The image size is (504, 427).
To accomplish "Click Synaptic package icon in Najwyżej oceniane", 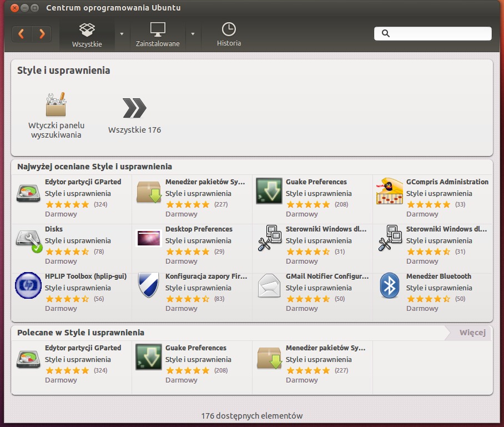I will tap(149, 192).
